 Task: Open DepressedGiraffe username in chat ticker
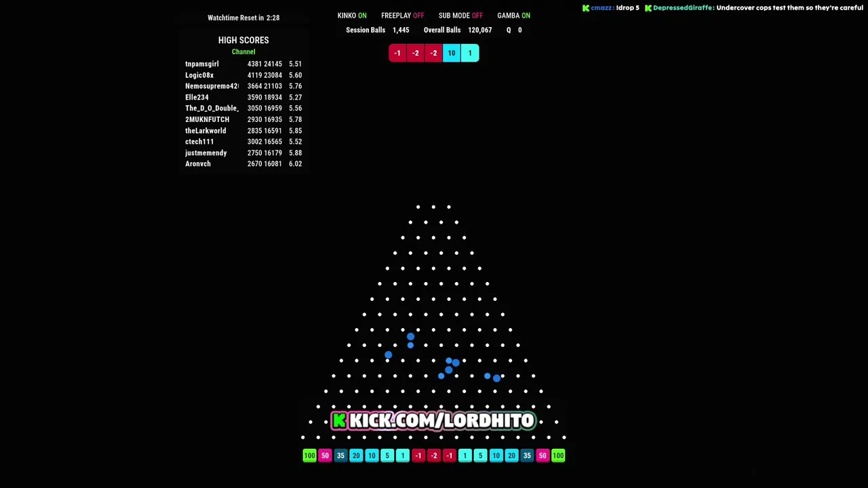pos(683,8)
